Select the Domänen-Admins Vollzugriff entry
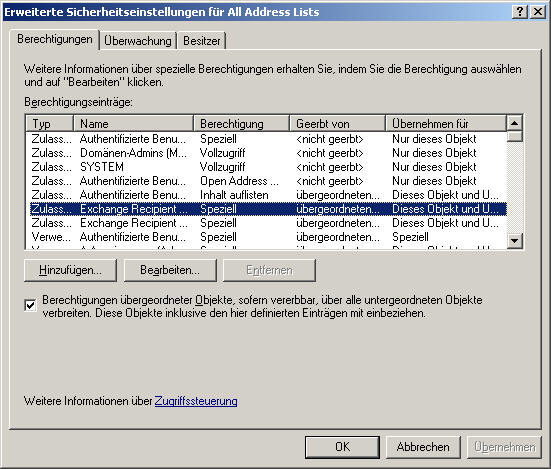The image size is (551, 469). (267, 153)
